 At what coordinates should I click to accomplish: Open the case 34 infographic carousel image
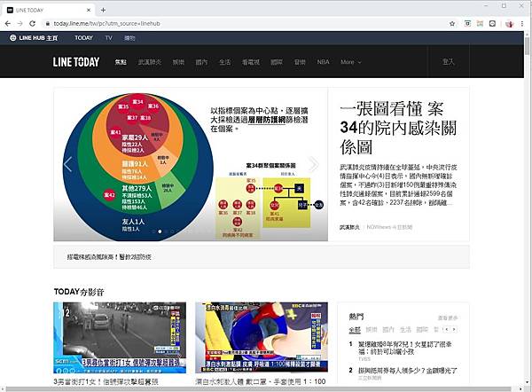click(x=191, y=164)
